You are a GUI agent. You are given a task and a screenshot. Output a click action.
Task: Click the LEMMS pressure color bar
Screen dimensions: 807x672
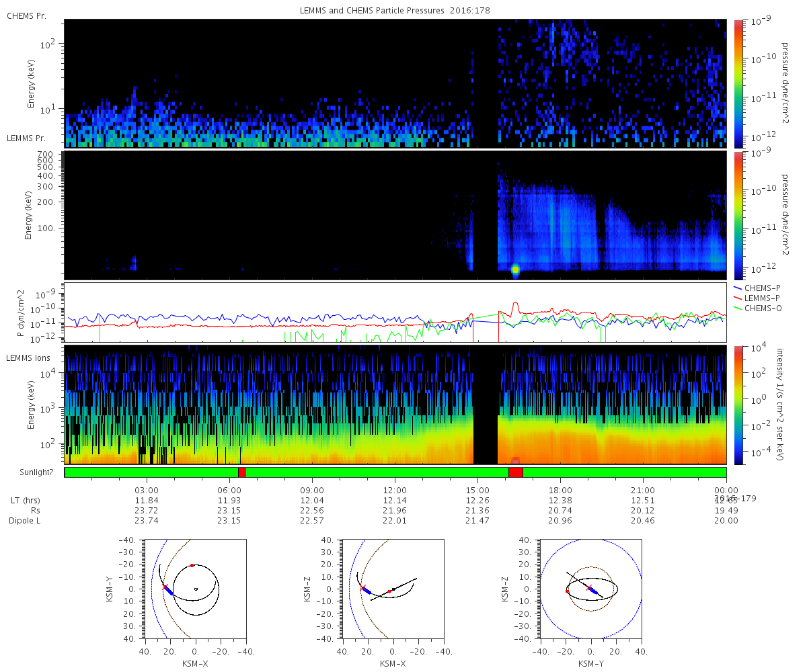click(x=738, y=215)
